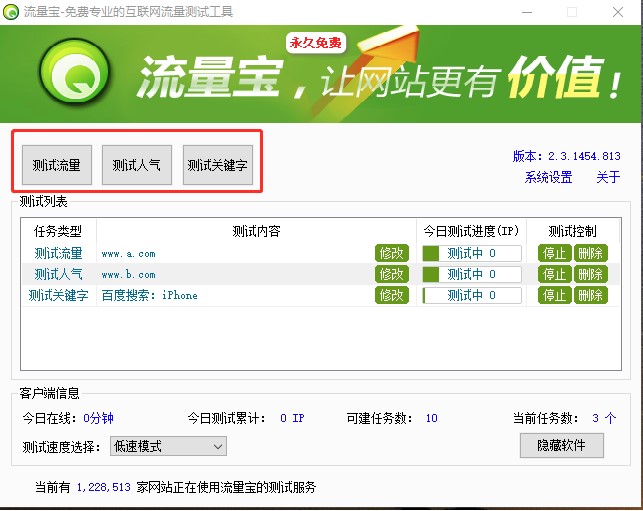Click the 测试内容 column header
Viewport: 643px width, 511px height.
[256, 231]
